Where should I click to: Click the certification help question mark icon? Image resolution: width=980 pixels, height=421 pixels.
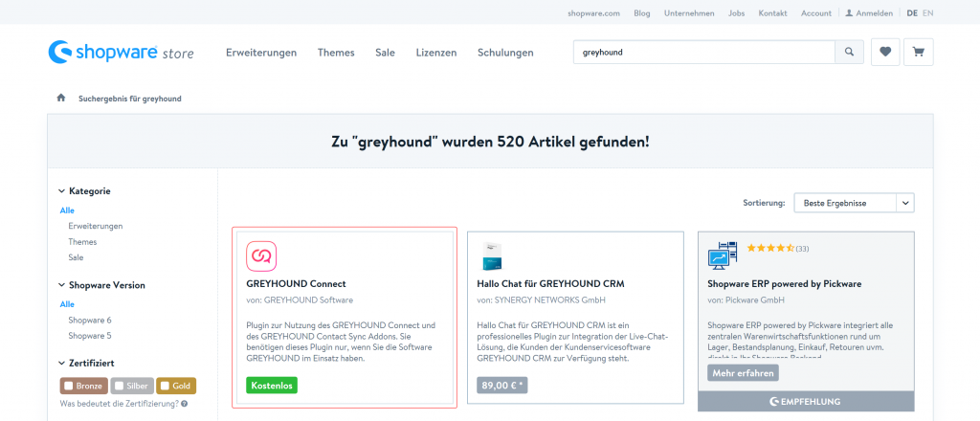185,404
